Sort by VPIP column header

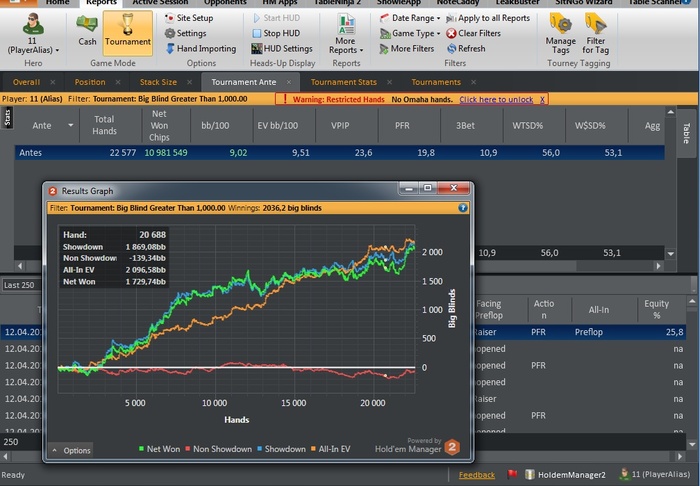click(340, 125)
